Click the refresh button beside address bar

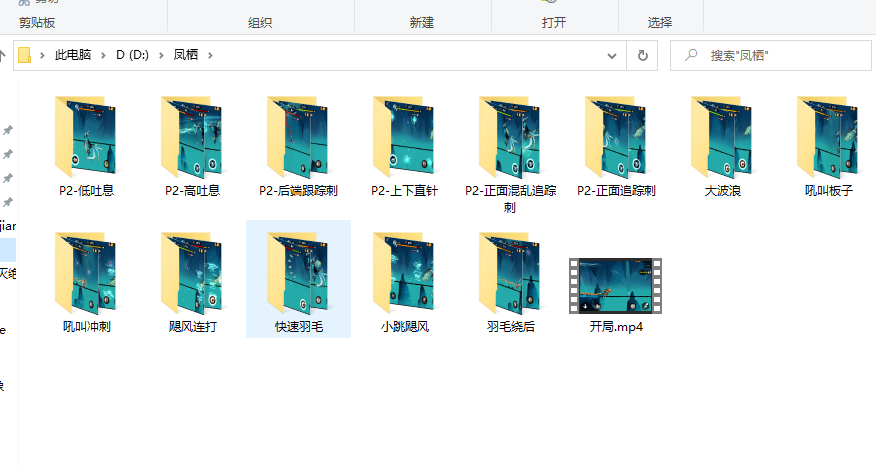click(x=642, y=55)
